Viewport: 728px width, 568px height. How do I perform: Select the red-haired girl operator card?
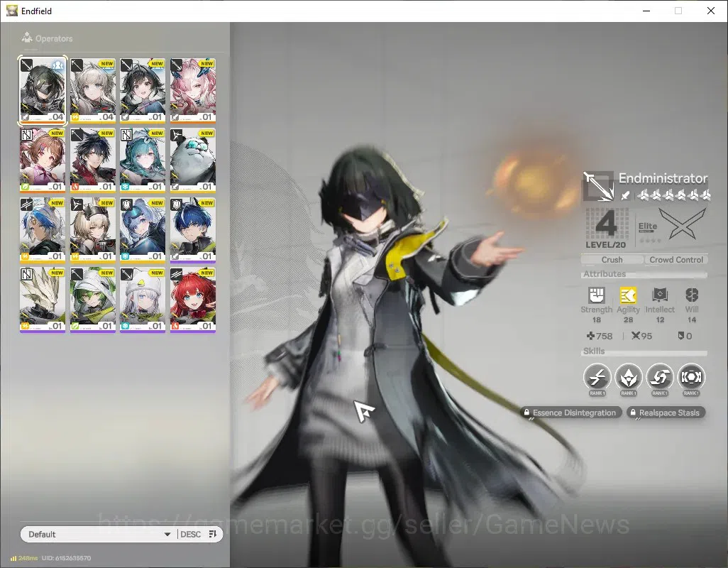click(193, 300)
